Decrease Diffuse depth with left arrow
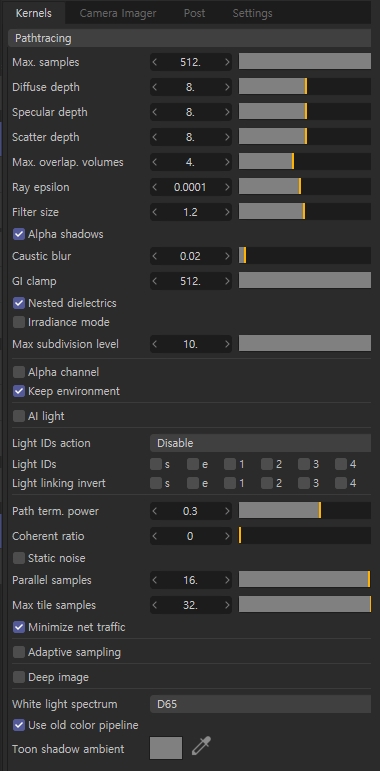 pos(155,87)
